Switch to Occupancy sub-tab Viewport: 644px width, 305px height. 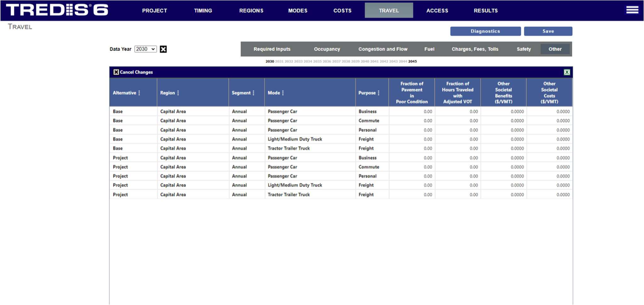point(327,49)
